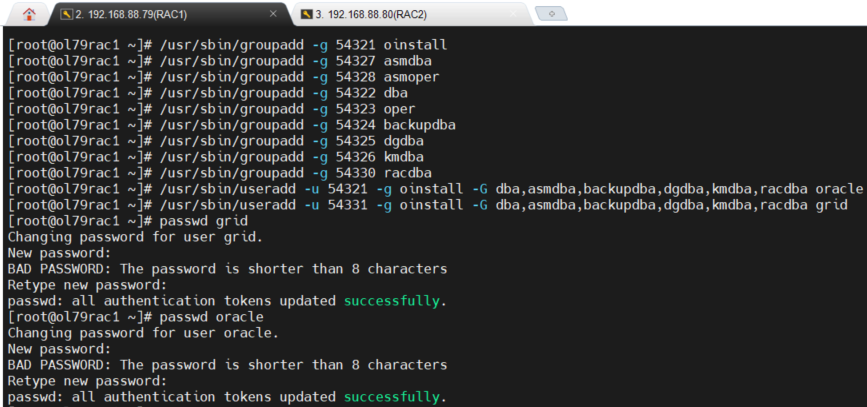Image resolution: width=867 pixels, height=407 pixels.
Task: Click the word grid ending the second useradd line
Action: pyautogui.click(x=832, y=206)
